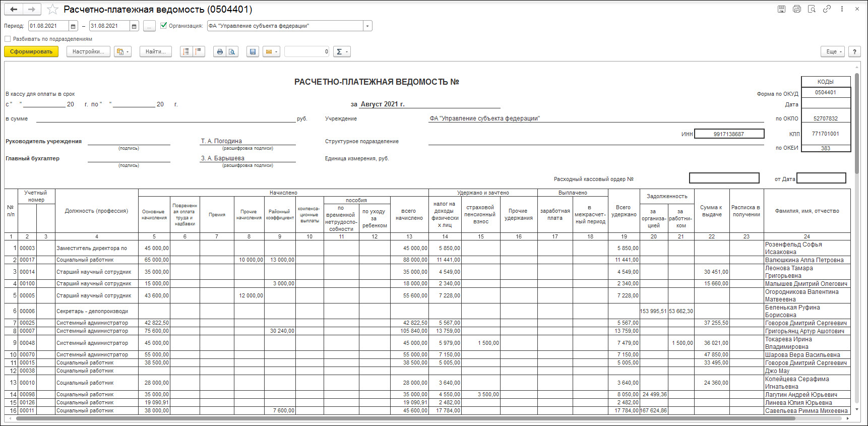Select cell Лагутин Андрей Юрьевич
868x426 pixels.
pyautogui.click(x=807, y=395)
